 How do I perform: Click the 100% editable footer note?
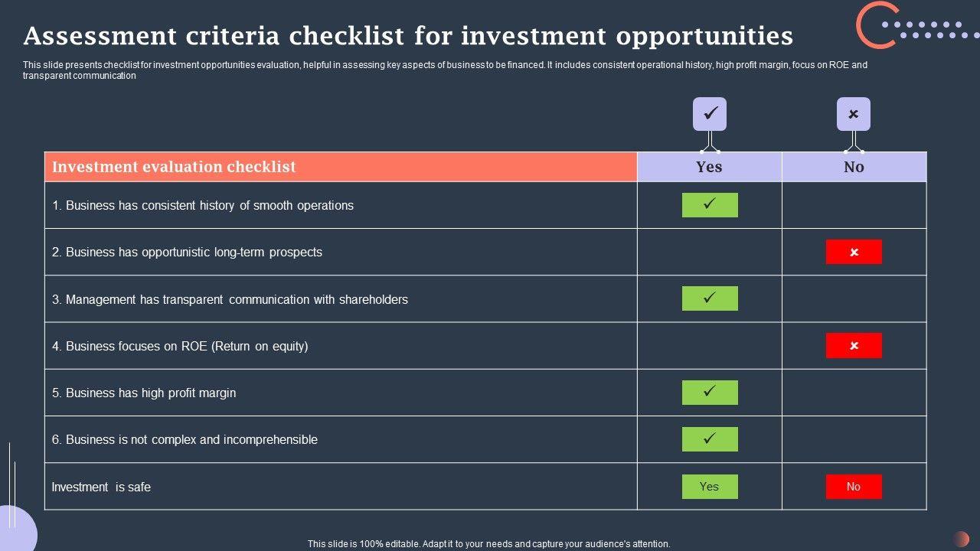point(488,544)
